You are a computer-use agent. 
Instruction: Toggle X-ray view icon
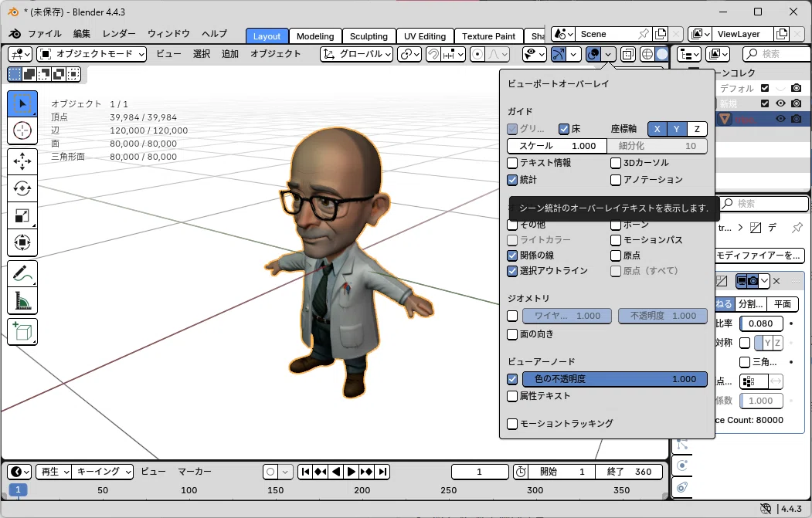pos(627,54)
